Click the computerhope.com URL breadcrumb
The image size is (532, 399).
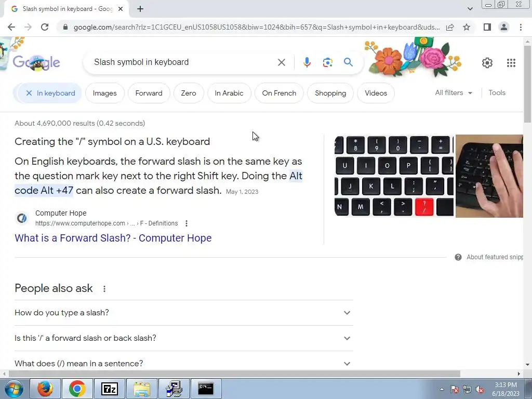click(x=107, y=223)
